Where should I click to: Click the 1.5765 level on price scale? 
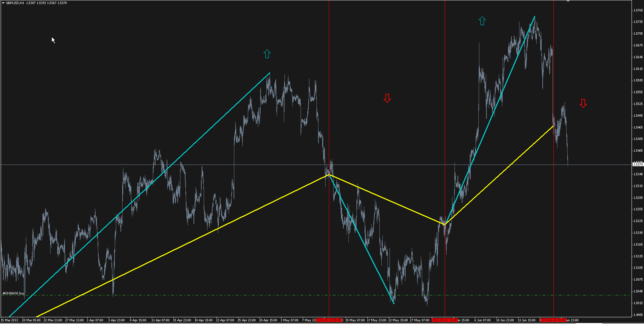[x=638, y=10]
